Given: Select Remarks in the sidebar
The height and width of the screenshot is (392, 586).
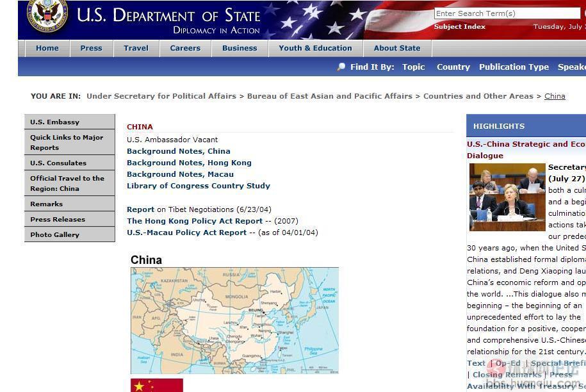Looking at the screenshot, I should tap(70, 204).
